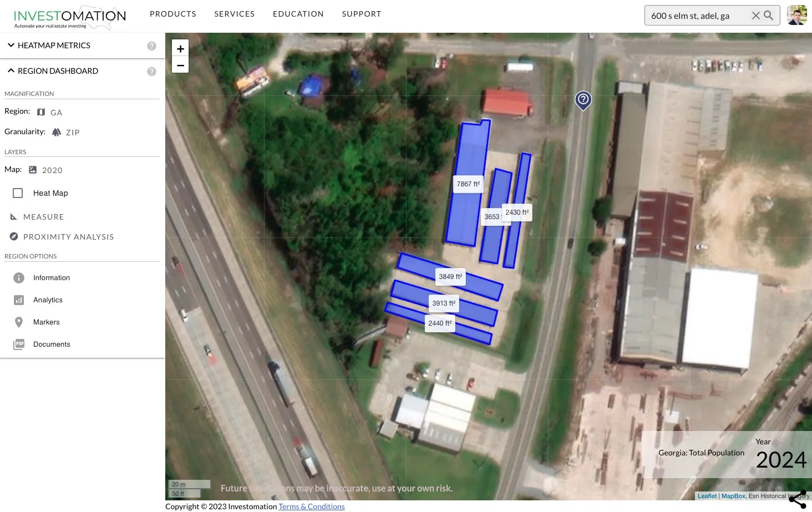Change granularity by clicking ZIP

click(72, 132)
